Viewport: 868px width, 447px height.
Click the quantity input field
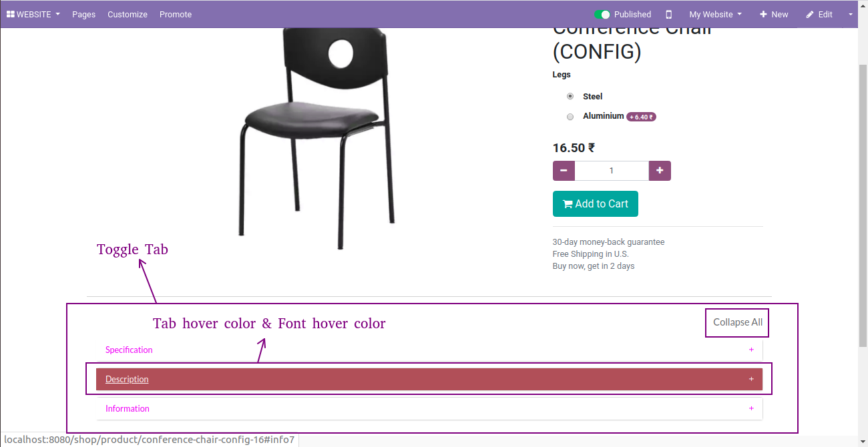(612, 171)
